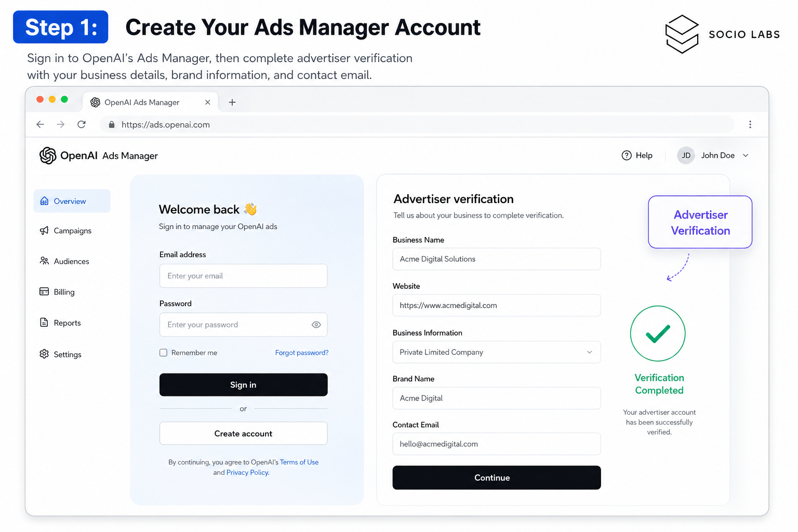
Task: Focus the Password input field
Action: [x=243, y=325]
